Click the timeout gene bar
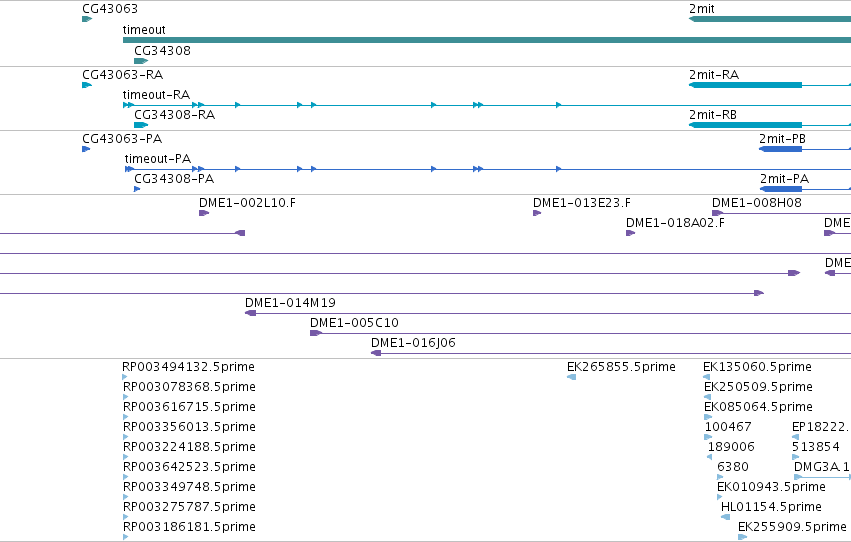Image resolution: width=851 pixels, height=542 pixels. (487, 40)
